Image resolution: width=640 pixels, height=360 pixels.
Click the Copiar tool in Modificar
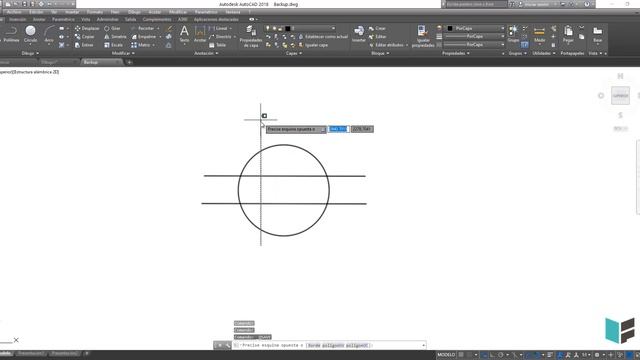(x=84, y=37)
